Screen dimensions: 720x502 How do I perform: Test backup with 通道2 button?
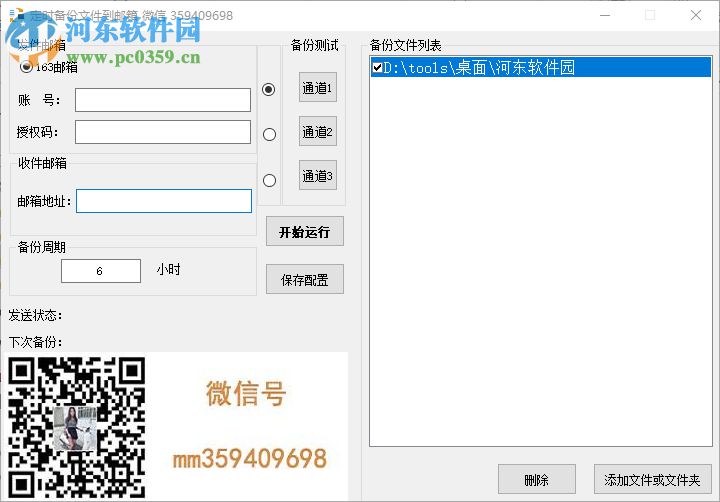click(x=318, y=131)
